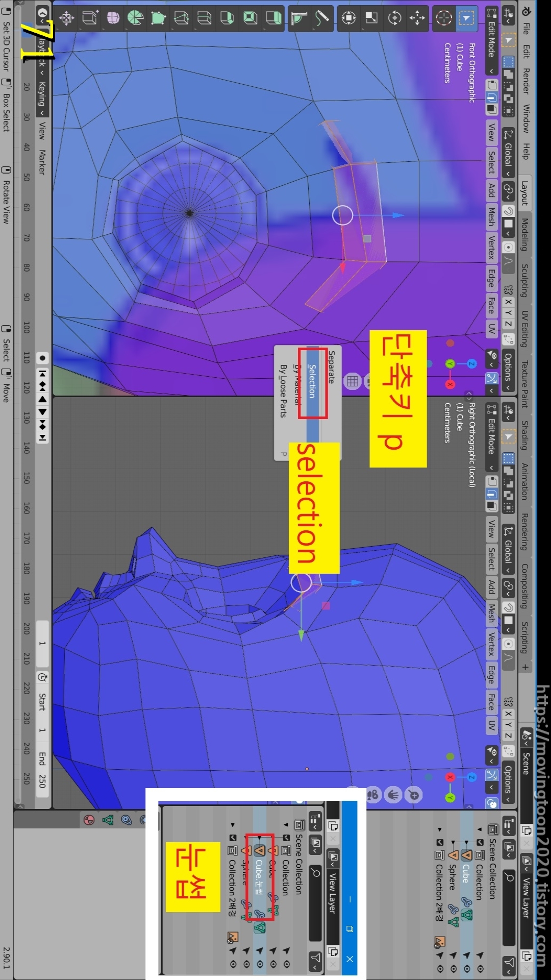
Task: Click the current frame field in the timeline
Action: click(x=42, y=644)
